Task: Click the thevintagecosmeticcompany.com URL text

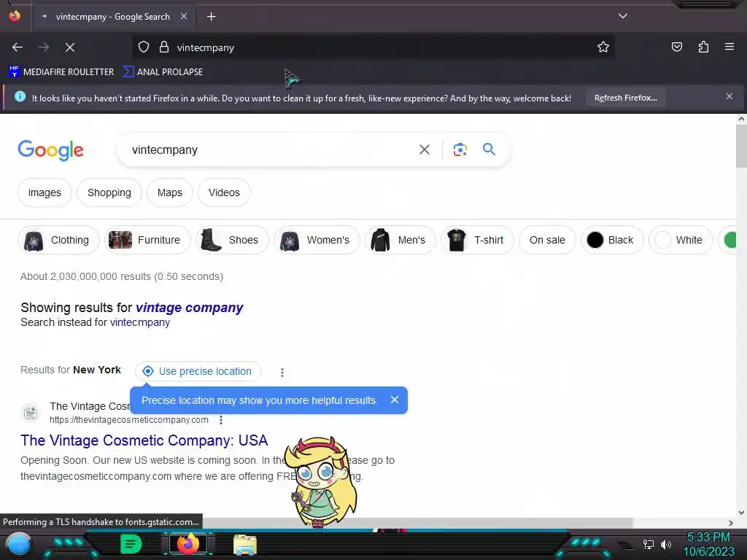Action: pos(128,420)
